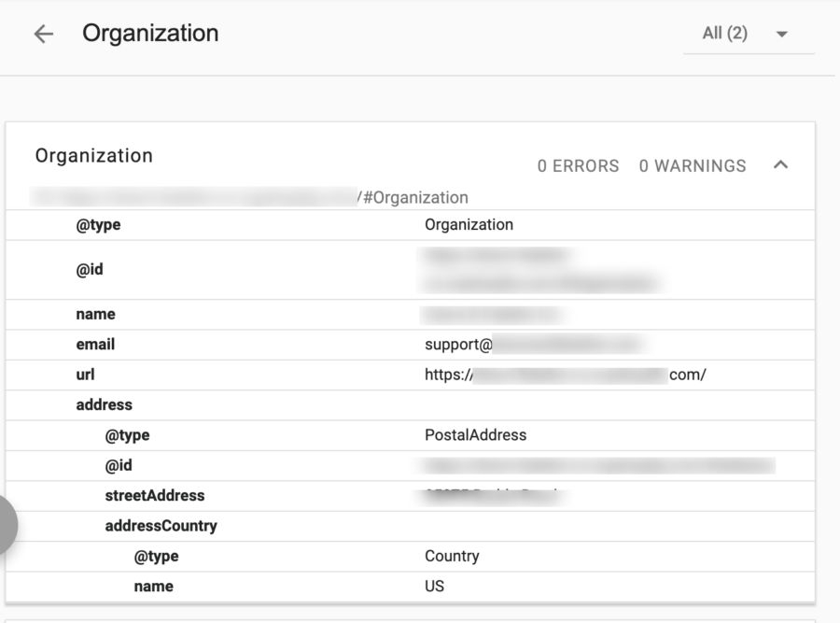Select the email property label
The width and height of the screenshot is (840, 623).
point(95,345)
